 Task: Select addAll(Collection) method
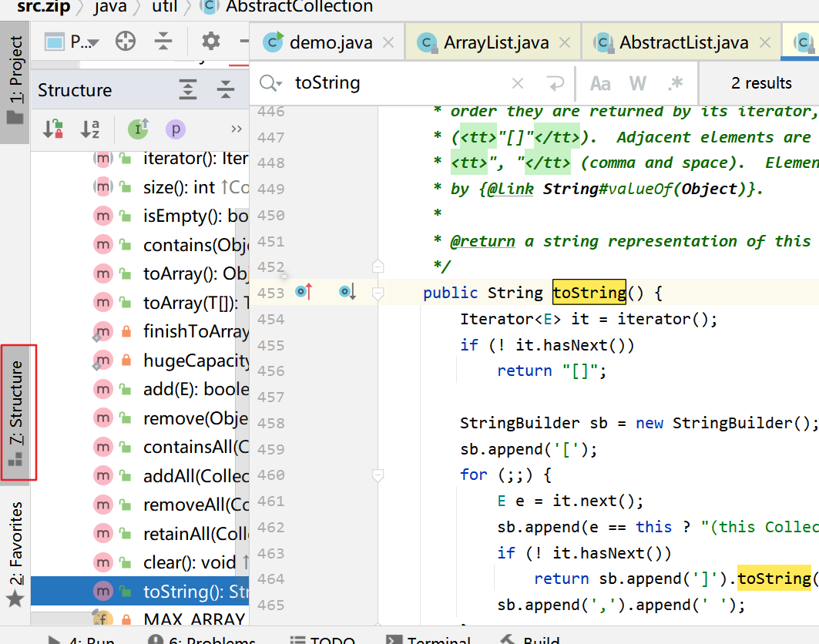(140, 476)
